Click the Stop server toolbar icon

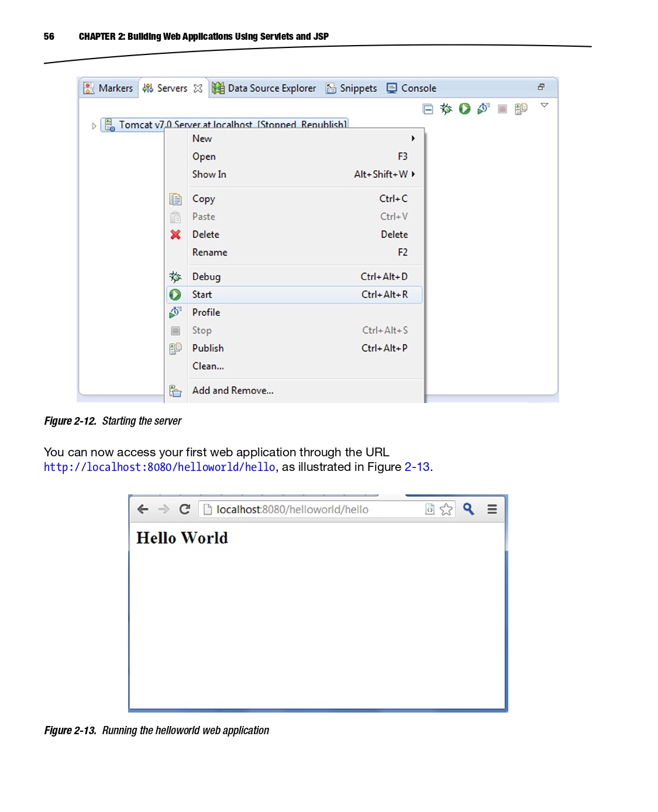pyautogui.click(x=502, y=109)
